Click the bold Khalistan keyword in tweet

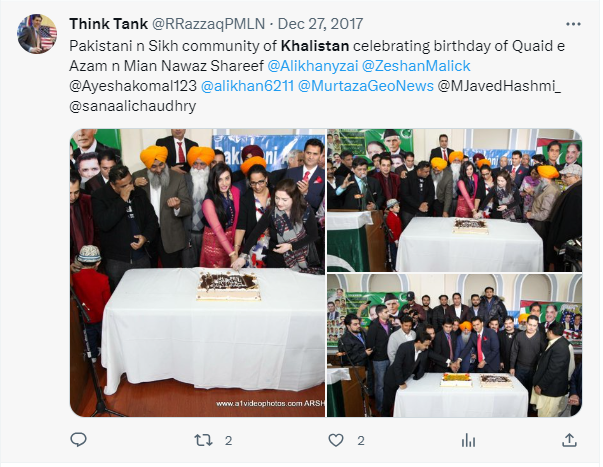tap(315, 46)
